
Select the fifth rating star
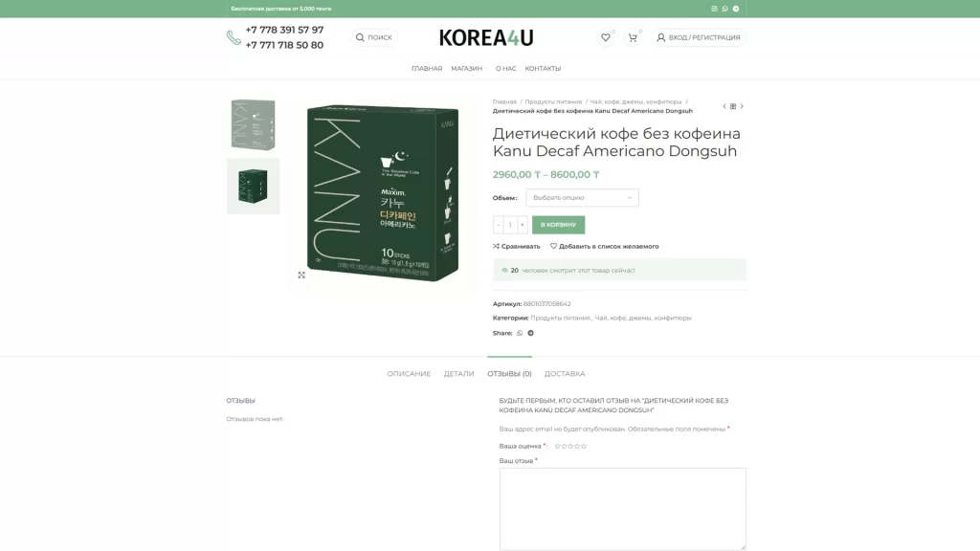pos(584,446)
